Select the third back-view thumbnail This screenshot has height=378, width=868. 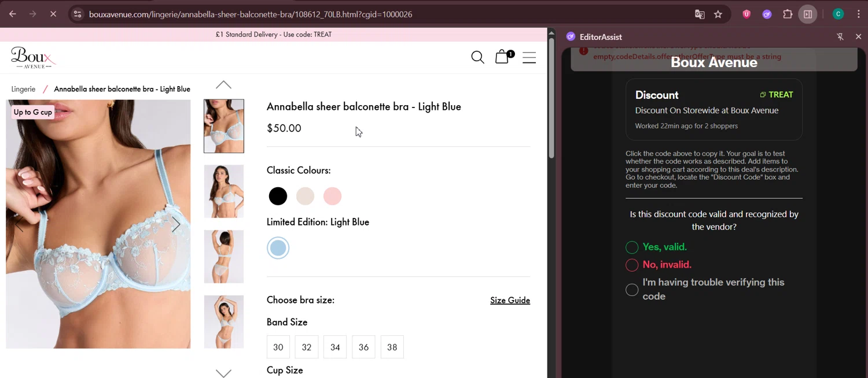click(x=224, y=257)
